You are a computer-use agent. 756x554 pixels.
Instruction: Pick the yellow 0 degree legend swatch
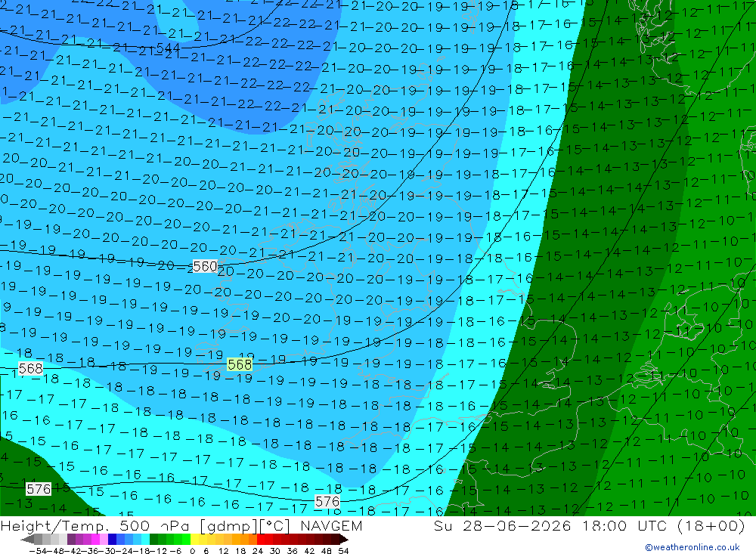pos(195,539)
